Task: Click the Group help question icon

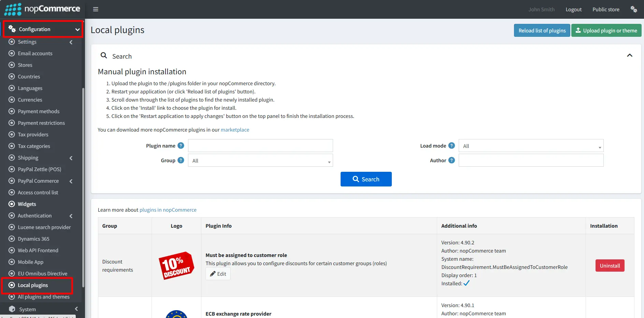Action: (x=181, y=160)
